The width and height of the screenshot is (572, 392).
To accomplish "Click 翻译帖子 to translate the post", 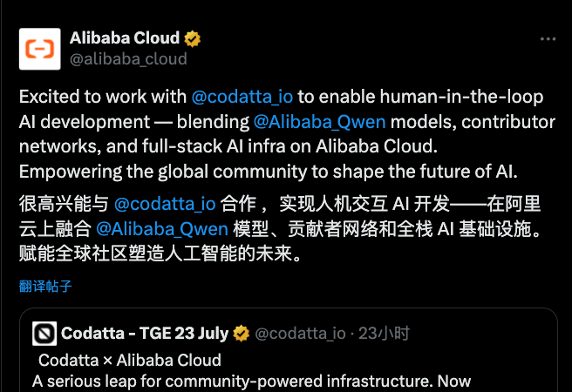I will [45, 287].
